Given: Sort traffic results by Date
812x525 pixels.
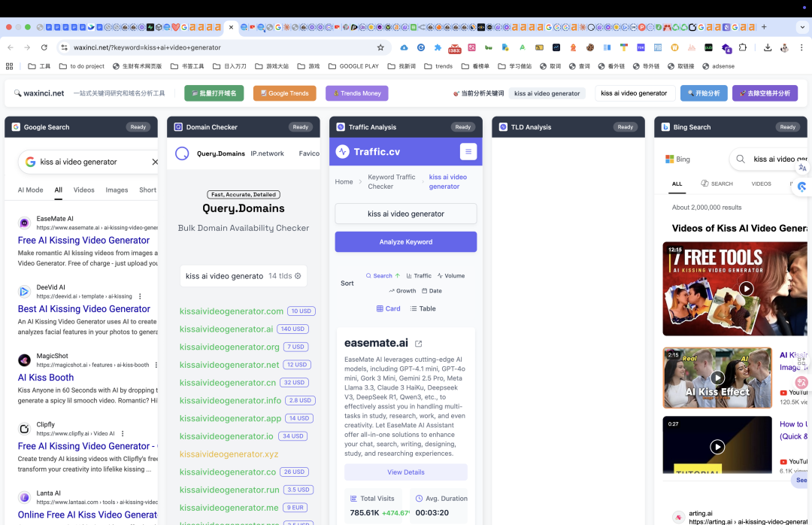Looking at the screenshot, I should point(432,291).
